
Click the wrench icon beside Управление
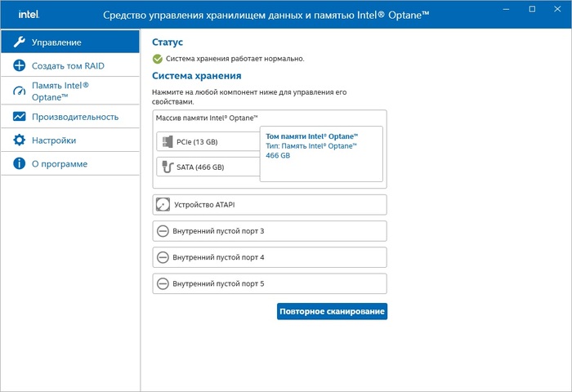[x=19, y=42]
